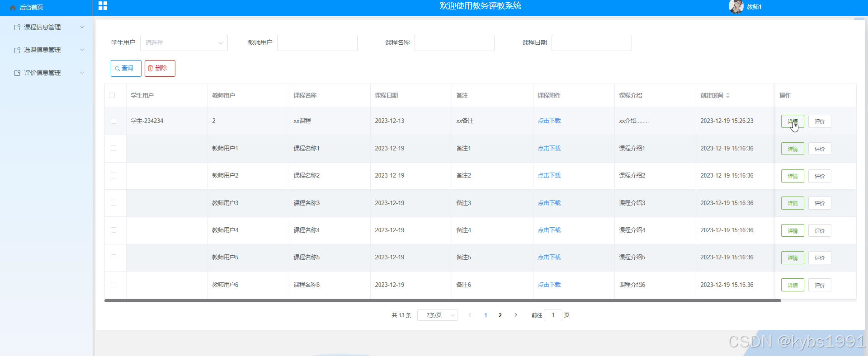
Task: Click 评价 for 课程名称6 row
Action: 820,285
